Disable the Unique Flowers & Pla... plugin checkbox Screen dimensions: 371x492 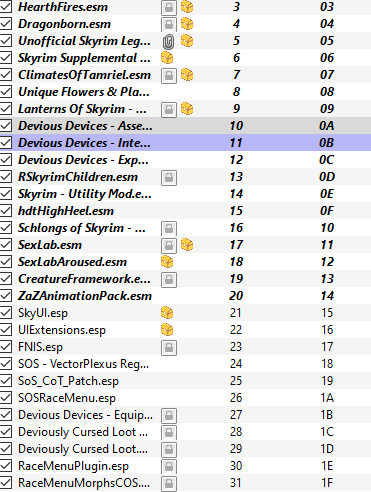click(x=6, y=92)
